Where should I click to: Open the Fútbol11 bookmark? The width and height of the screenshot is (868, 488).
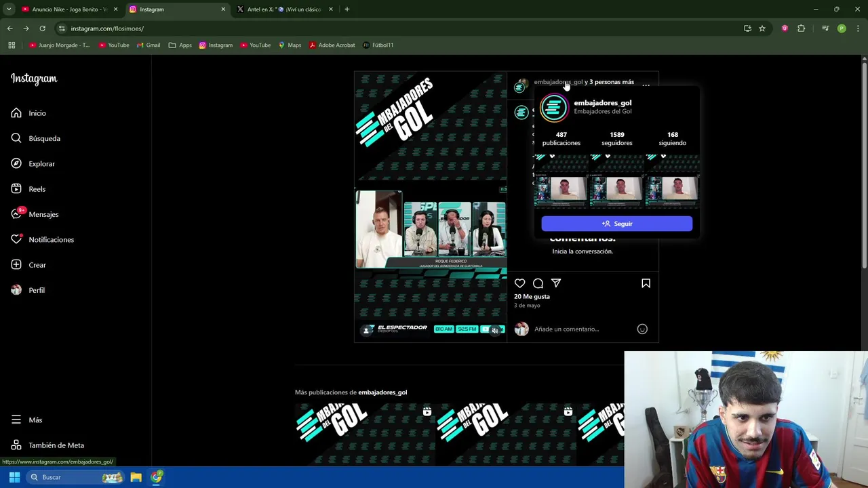(x=378, y=45)
